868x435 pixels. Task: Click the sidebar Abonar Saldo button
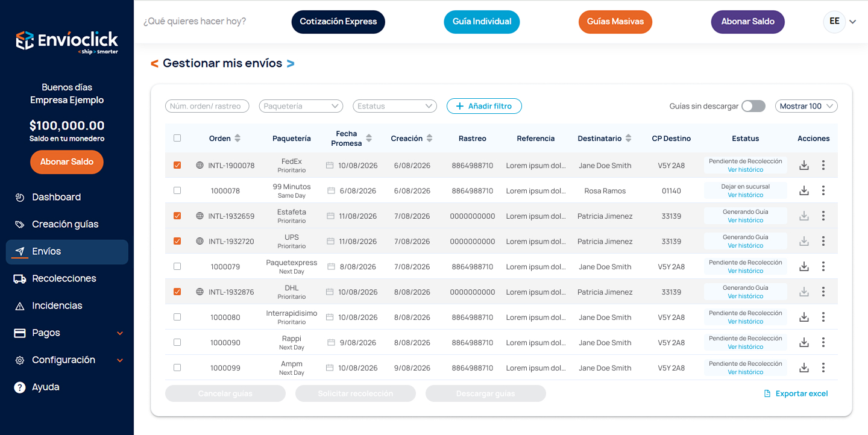pos(67,162)
